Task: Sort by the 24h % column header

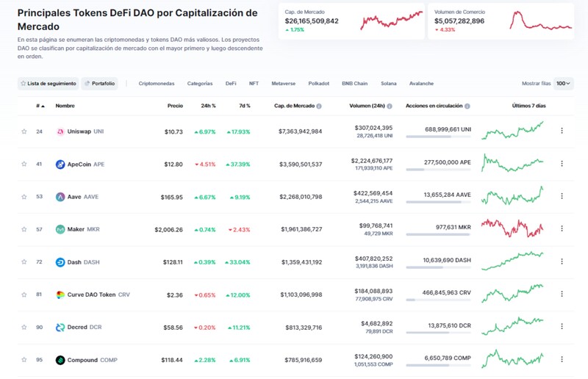Action: pyautogui.click(x=208, y=106)
